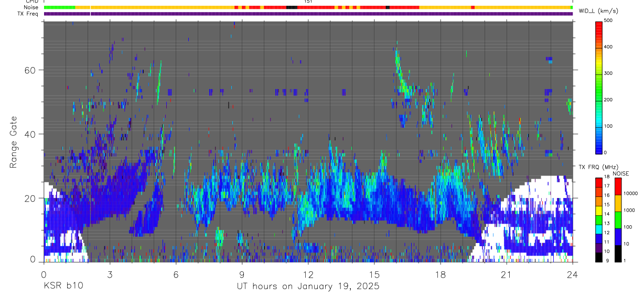The image size is (644, 297).
Task: Click the '11' label in TX FRQ legend
Action: pos(606,242)
